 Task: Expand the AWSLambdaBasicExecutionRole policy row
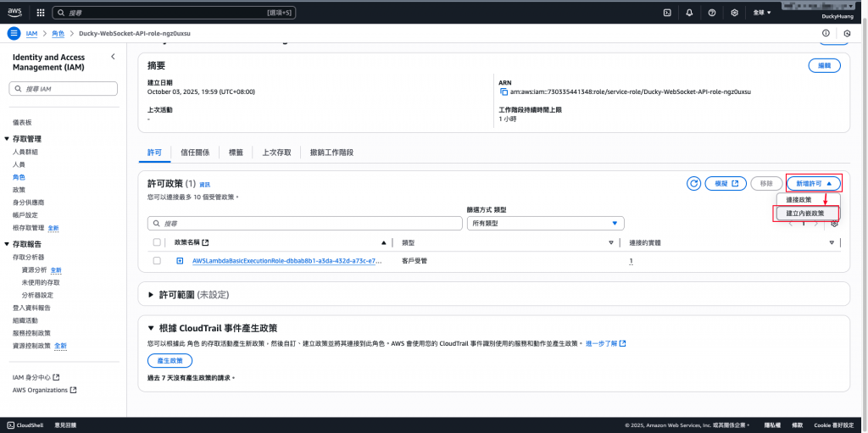[180, 261]
